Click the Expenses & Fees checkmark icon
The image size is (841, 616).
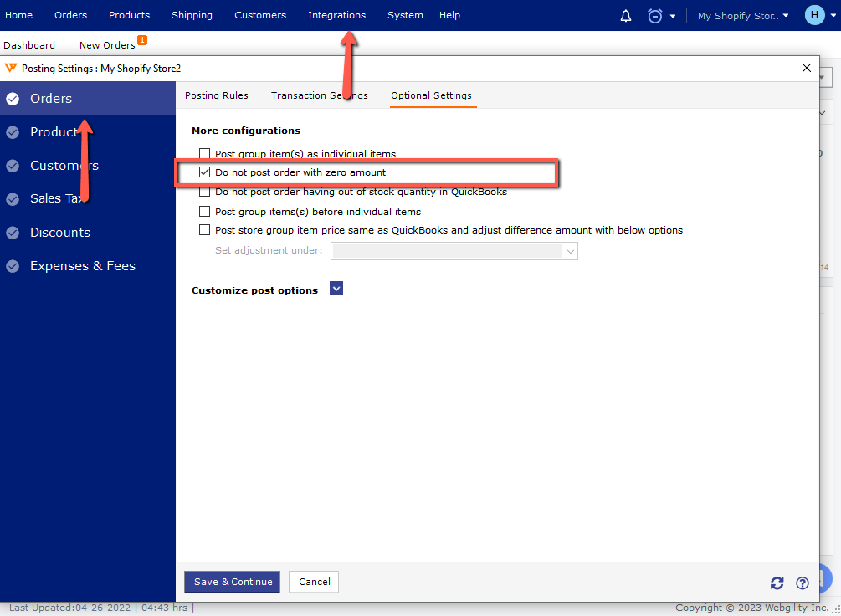coord(13,266)
